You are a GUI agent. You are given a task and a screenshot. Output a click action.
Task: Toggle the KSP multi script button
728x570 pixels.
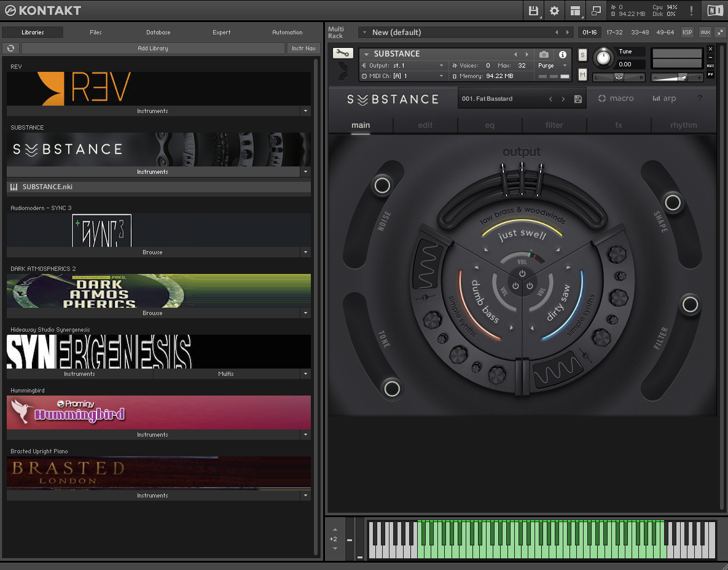coord(687,33)
